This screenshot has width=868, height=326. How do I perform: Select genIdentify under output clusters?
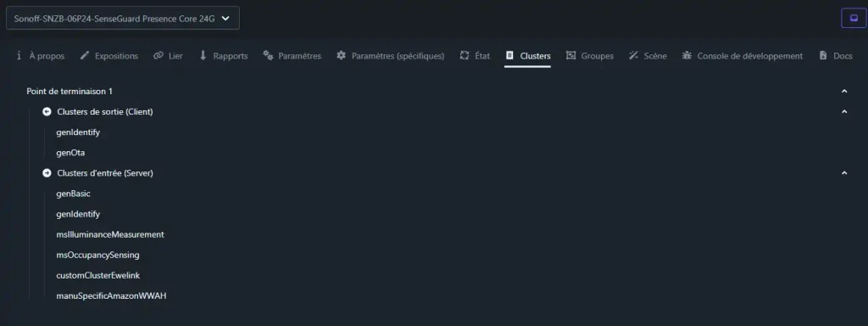(x=78, y=132)
